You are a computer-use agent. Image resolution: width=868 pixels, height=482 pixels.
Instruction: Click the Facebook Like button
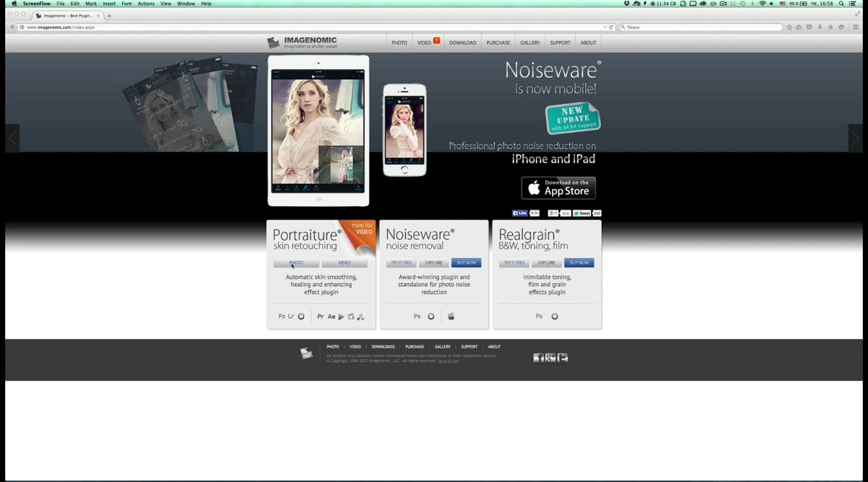tap(520, 213)
